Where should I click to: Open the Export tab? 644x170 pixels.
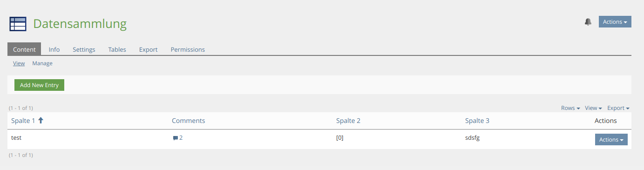148,49
